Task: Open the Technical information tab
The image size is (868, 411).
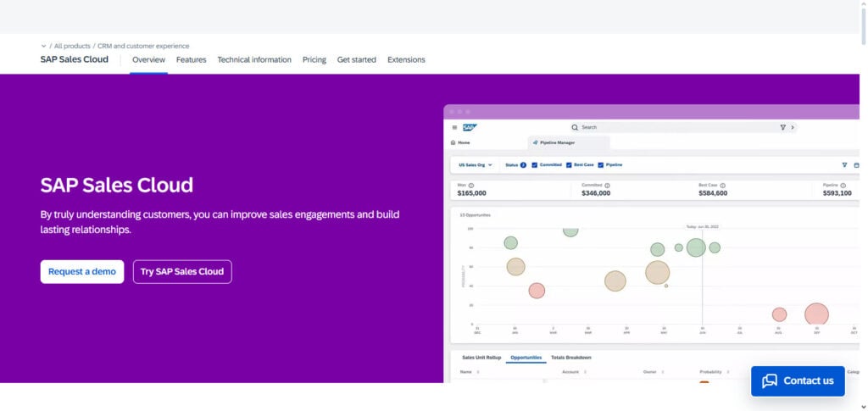Action: [x=254, y=59]
